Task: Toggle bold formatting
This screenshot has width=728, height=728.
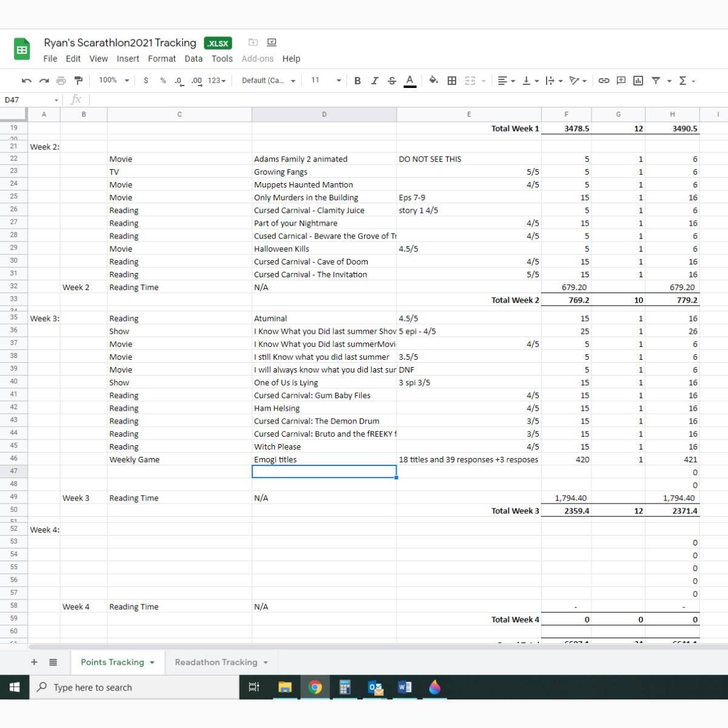Action: [357, 81]
